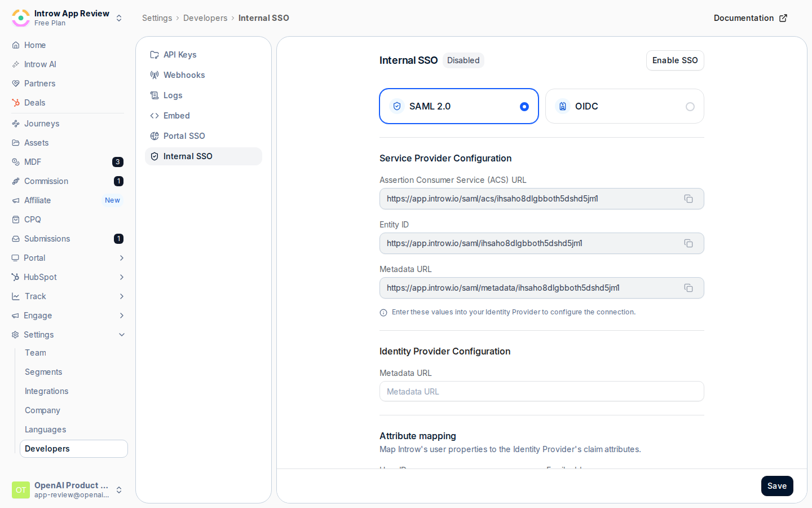Click the Introw AI sparkle icon

point(16,64)
